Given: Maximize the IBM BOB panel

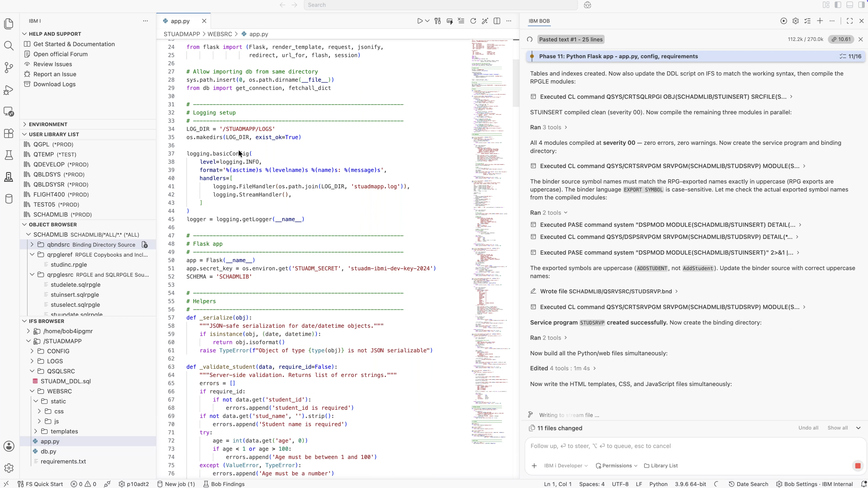Looking at the screenshot, I should coord(850,21).
